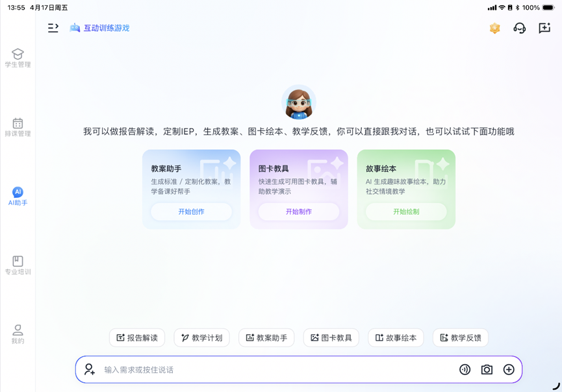562x392 pixels.
Task: Open the camera icon in input bar
Action: [x=487, y=369]
